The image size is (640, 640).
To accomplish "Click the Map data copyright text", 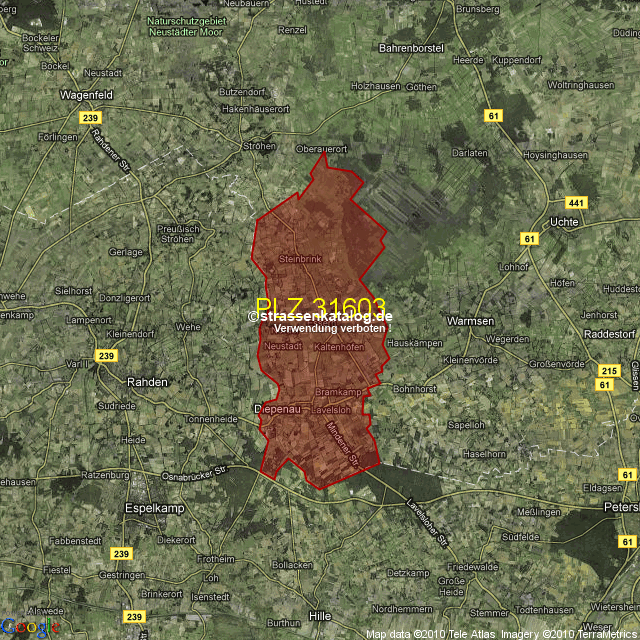I will 501,634.
